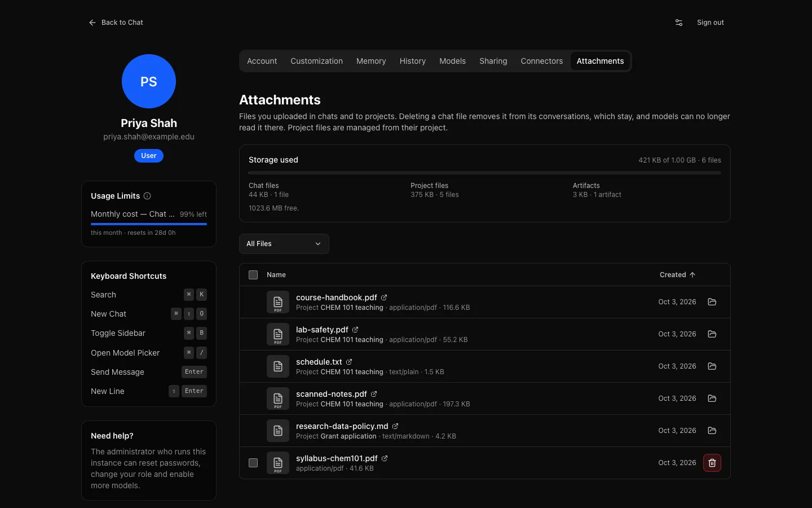Open the Connectors tab
The image size is (812, 508).
point(542,61)
